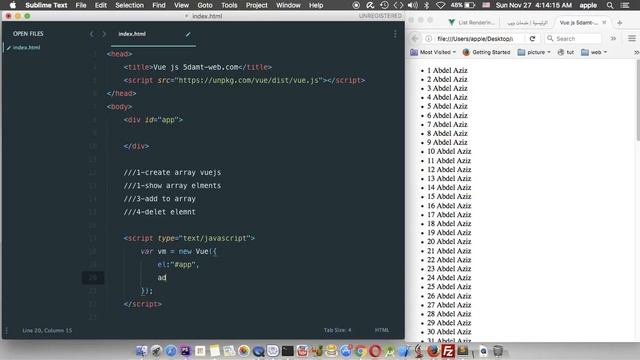640x360 pixels.
Task: Open File menu in Sublime Text
Action: (81, 5)
